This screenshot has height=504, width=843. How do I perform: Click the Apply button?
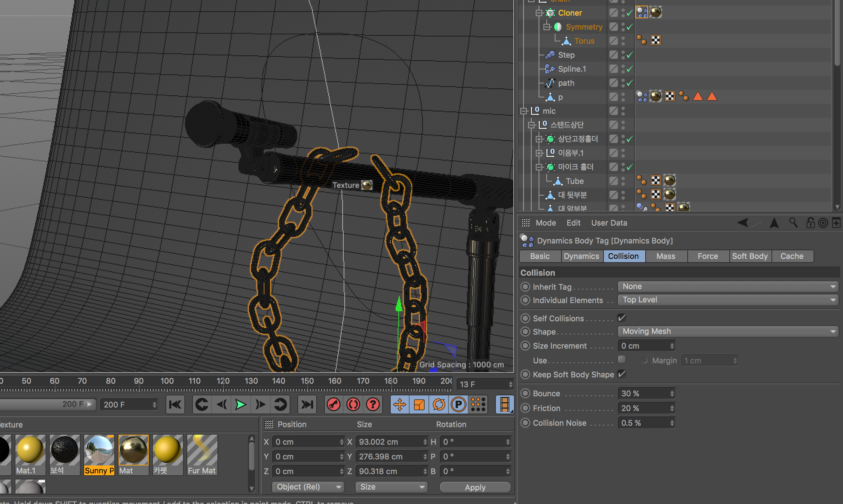point(475,487)
